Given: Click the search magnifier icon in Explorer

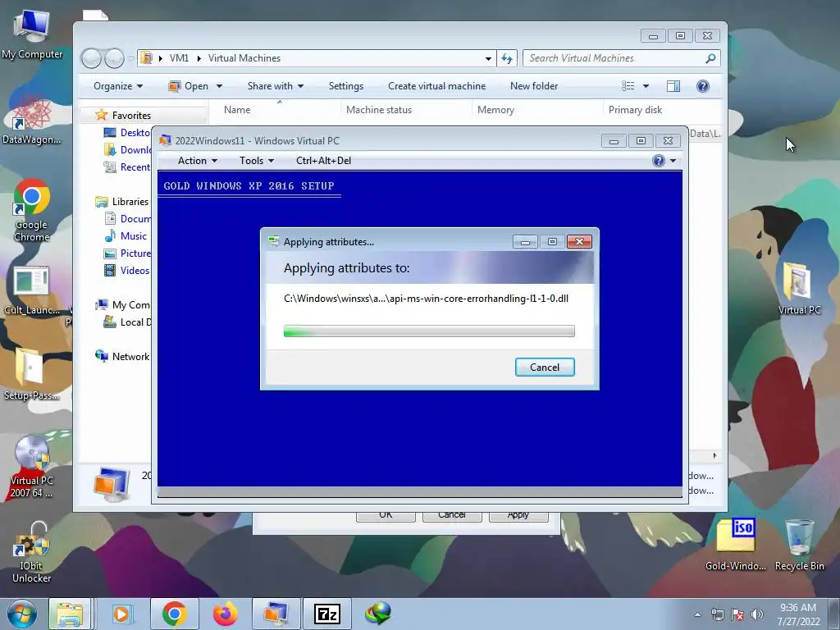Looking at the screenshot, I should 710,58.
